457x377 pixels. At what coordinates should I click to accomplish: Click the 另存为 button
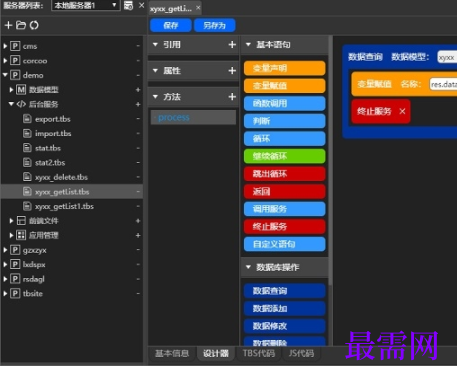pos(215,25)
